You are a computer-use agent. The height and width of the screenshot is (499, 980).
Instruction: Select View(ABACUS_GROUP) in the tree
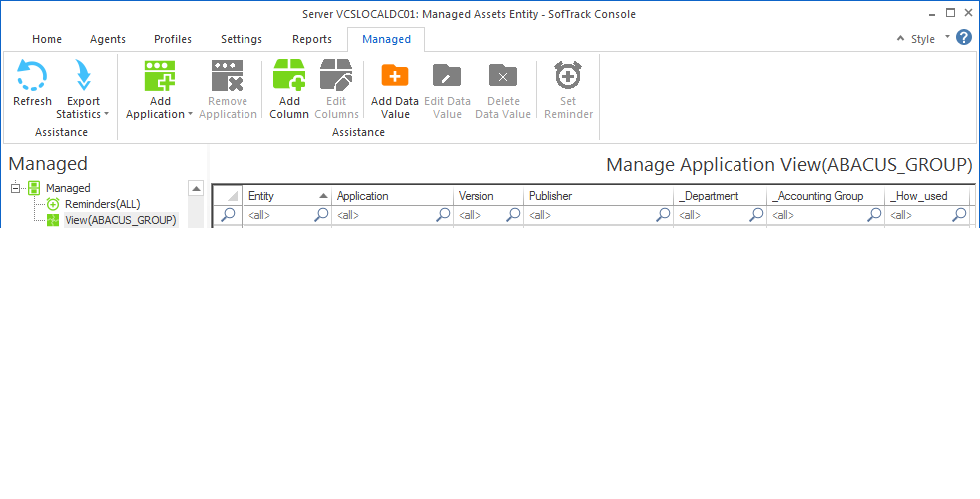coord(120,220)
